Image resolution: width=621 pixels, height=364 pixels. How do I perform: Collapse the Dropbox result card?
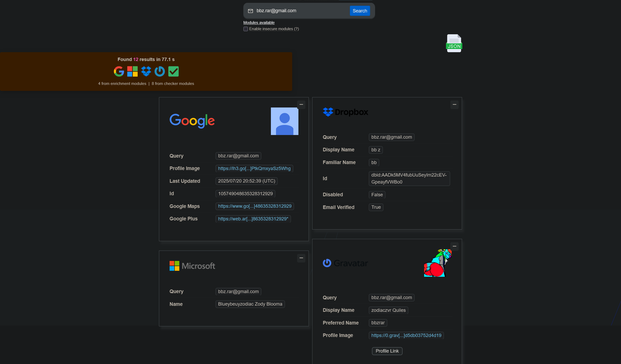[455, 105]
